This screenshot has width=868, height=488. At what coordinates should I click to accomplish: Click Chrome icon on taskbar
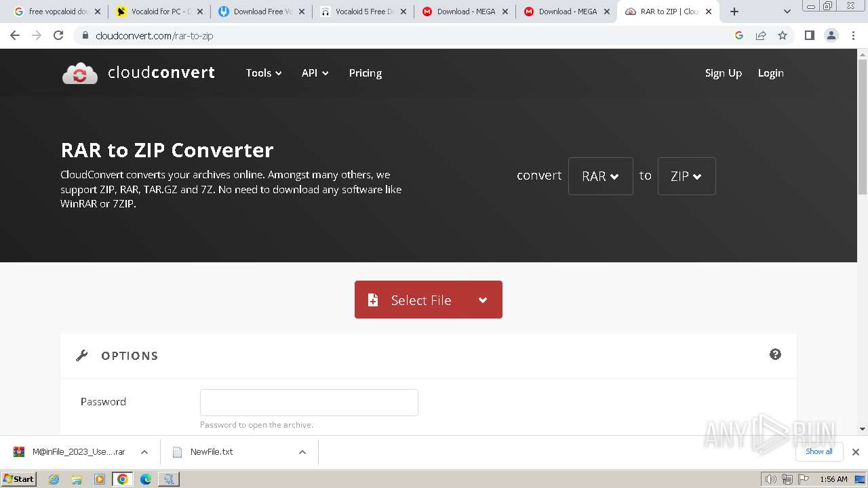pyautogui.click(x=123, y=479)
